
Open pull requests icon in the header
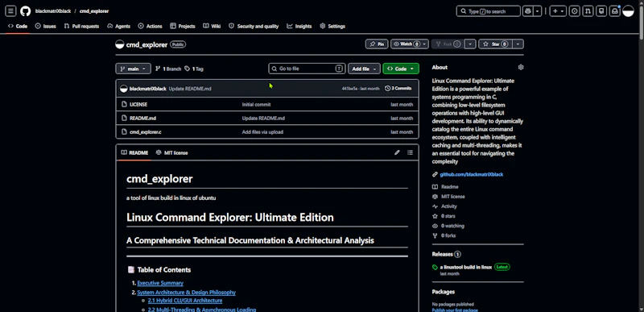588,11
